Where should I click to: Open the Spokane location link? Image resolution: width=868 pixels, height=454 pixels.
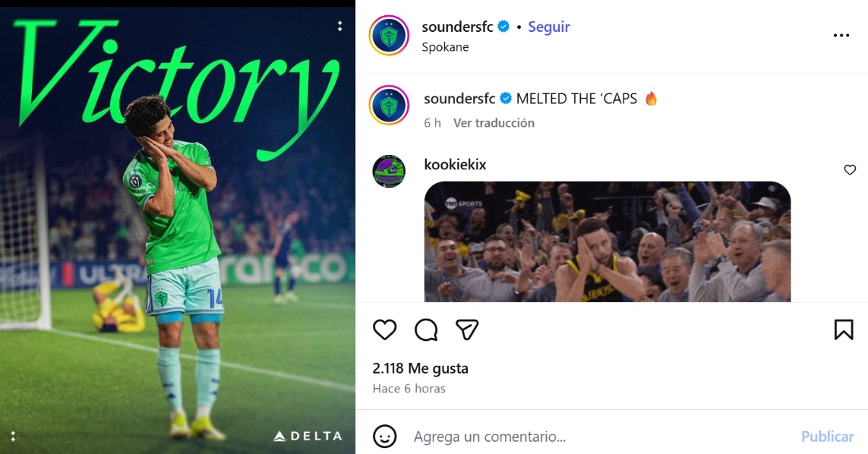446,47
